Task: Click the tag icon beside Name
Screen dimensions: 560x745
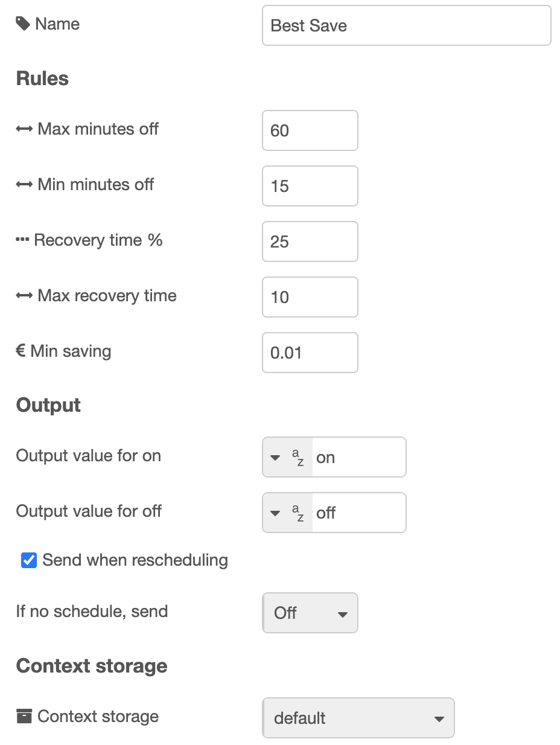Action: coord(23,24)
